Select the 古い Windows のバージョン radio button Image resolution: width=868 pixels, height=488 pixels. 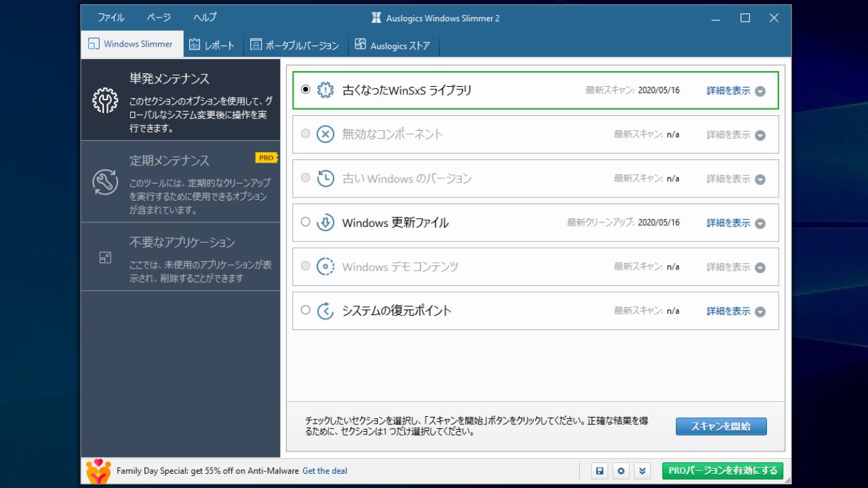(305, 178)
